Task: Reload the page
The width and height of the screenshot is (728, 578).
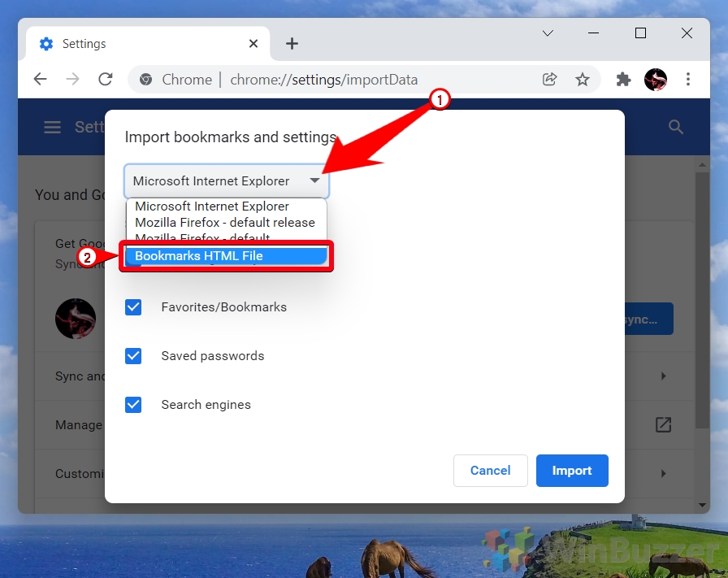Action: 106,79
